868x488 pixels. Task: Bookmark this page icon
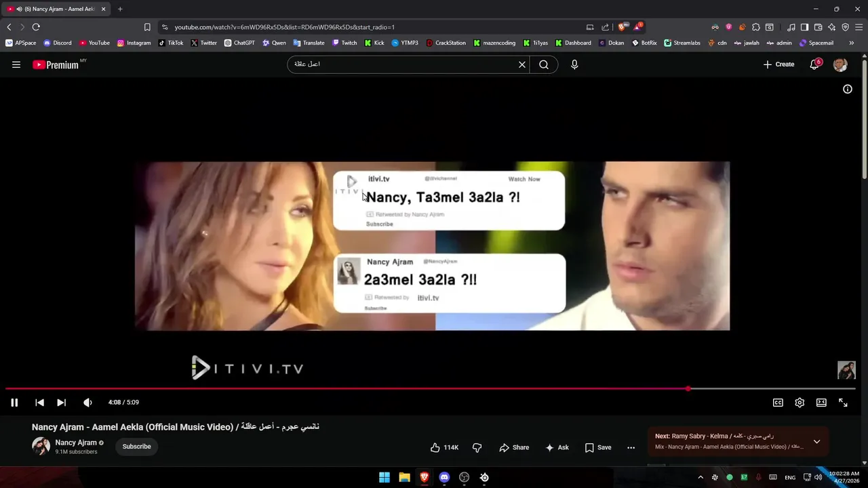click(x=147, y=27)
